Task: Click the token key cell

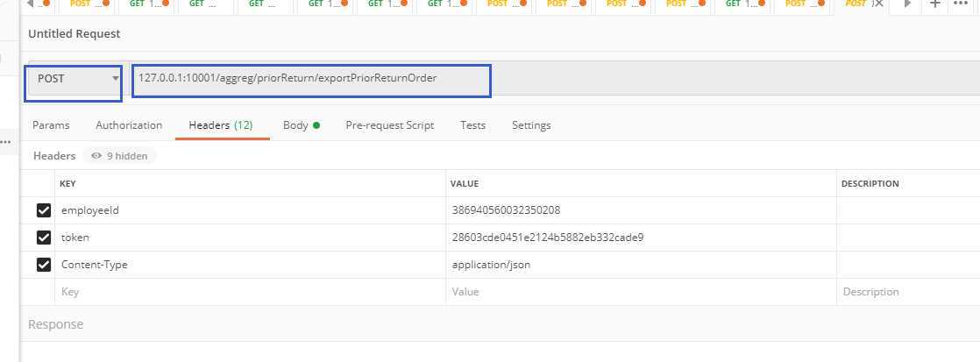Action: [x=250, y=238]
